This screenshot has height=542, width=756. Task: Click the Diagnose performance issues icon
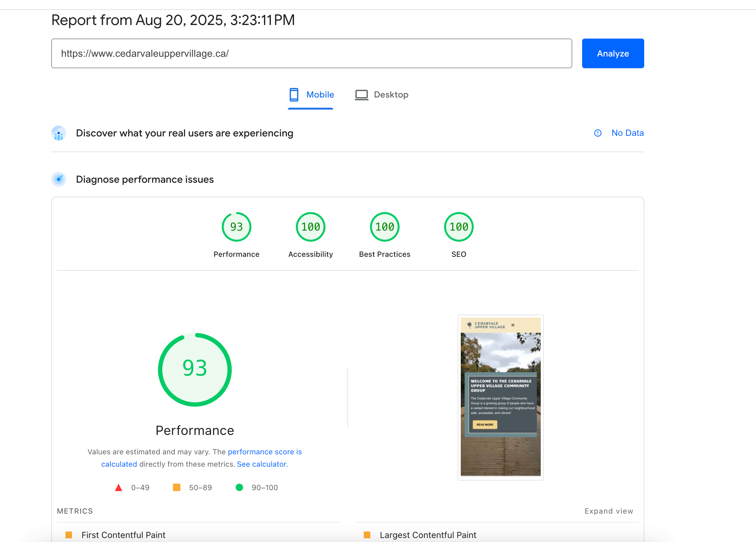[59, 179]
